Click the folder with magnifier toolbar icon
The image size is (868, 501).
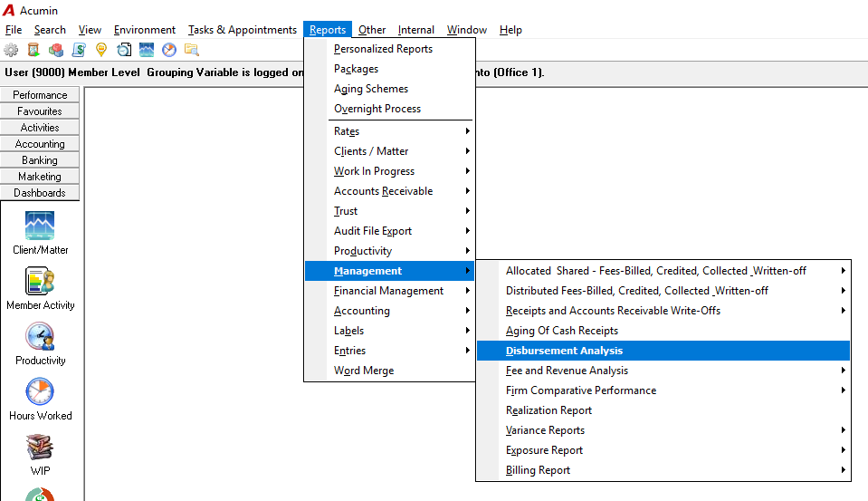pyautogui.click(x=192, y=50)
